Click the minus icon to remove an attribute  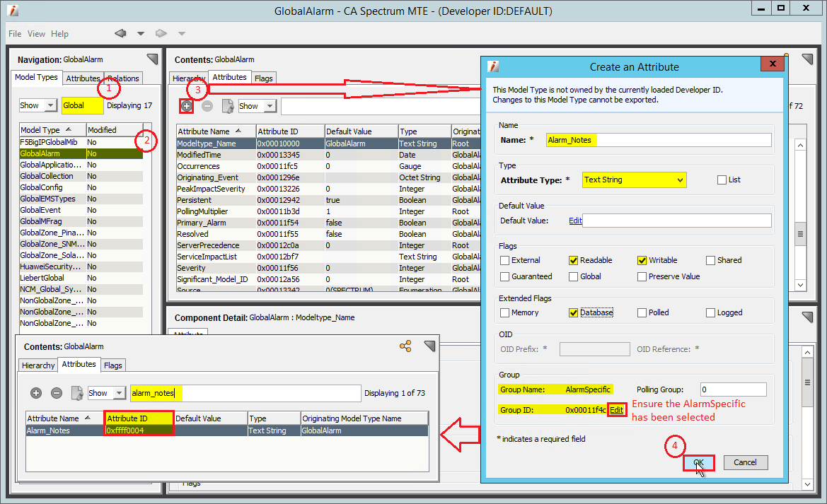click(x=206, y=106)
